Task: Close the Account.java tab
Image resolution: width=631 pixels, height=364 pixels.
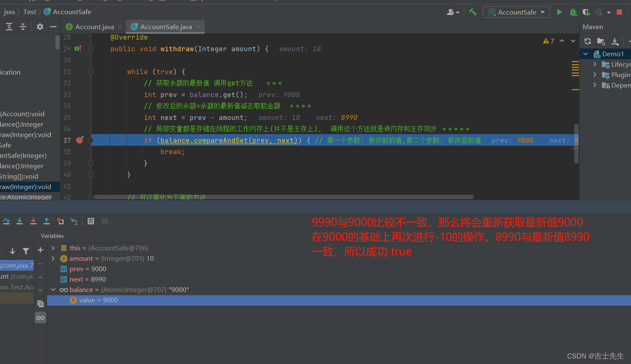Action: 120,27
